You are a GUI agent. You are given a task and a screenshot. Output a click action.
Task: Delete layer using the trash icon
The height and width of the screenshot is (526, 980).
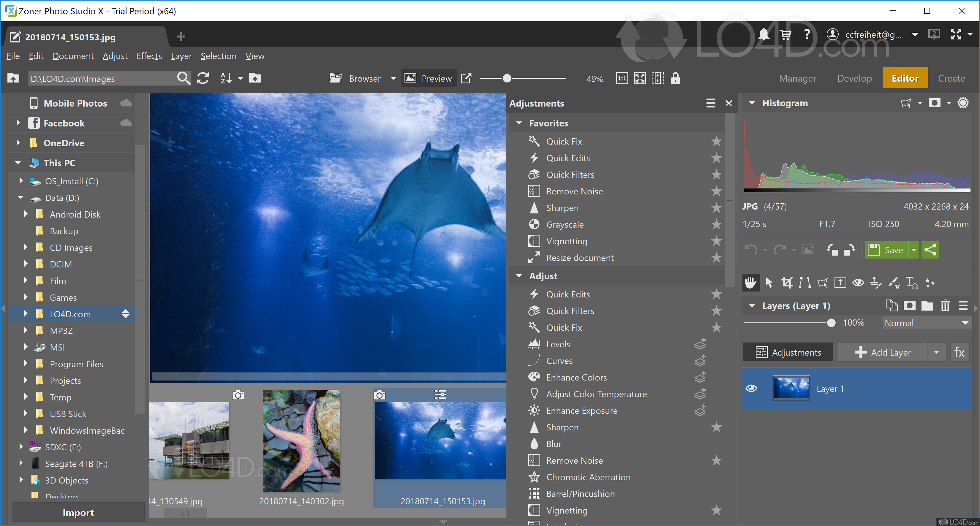click(x=945, y=306)
